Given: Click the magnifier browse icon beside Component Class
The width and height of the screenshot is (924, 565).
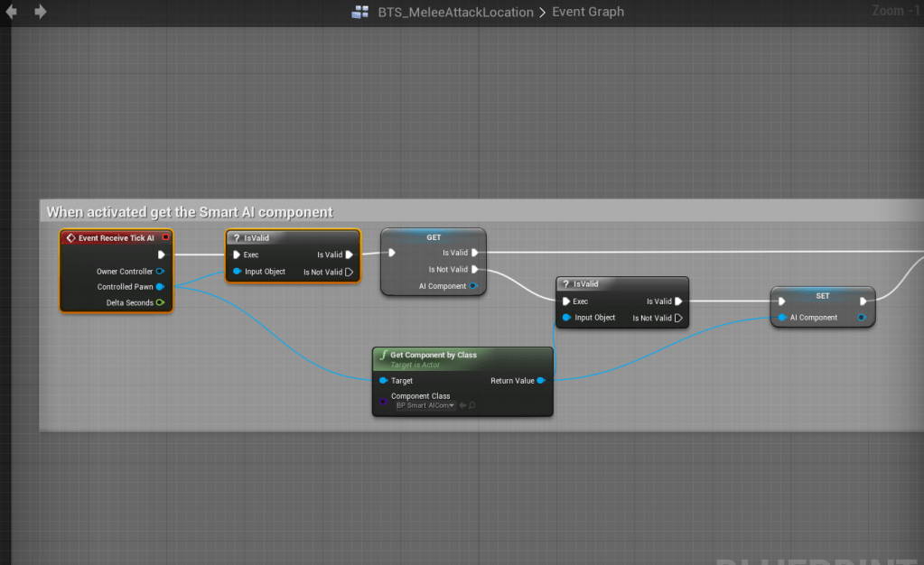Looking at the screenshot, I should (471, 405).
